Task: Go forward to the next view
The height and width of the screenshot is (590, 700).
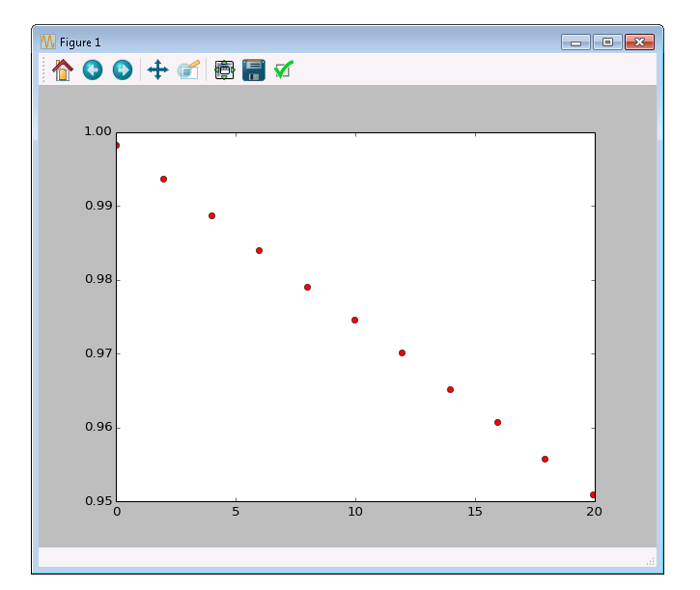Action: coord(123,70)
